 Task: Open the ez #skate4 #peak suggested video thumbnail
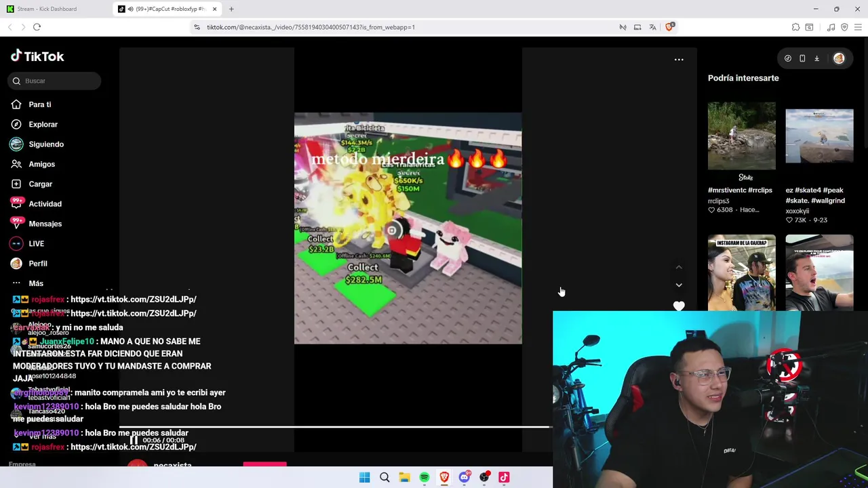coord(819,136)
